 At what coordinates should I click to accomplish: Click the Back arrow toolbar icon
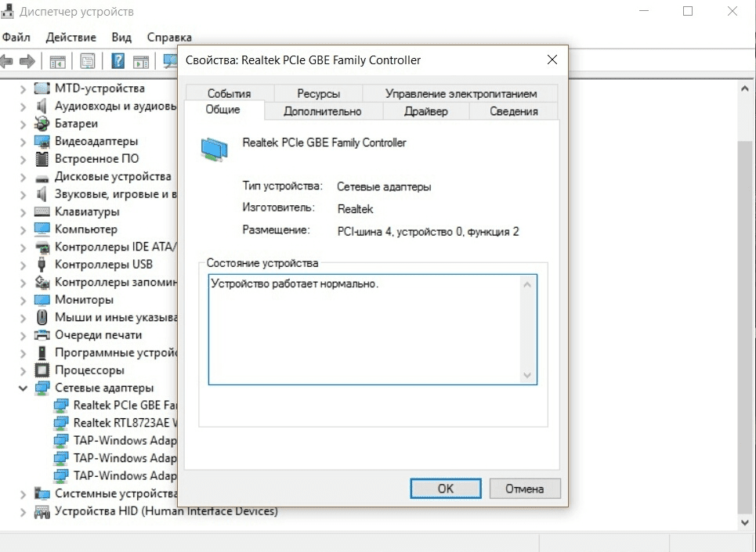coord(7,61)
